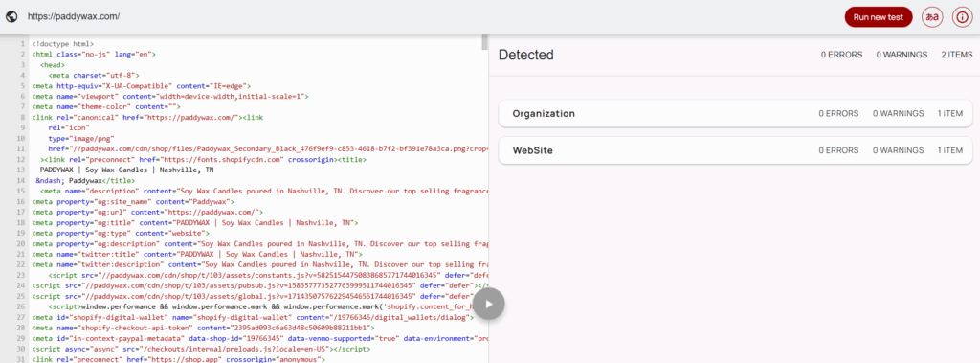This screenshot has width=980, height=363.
Task: Click the og:description meta line
Action: coord(259,243)
